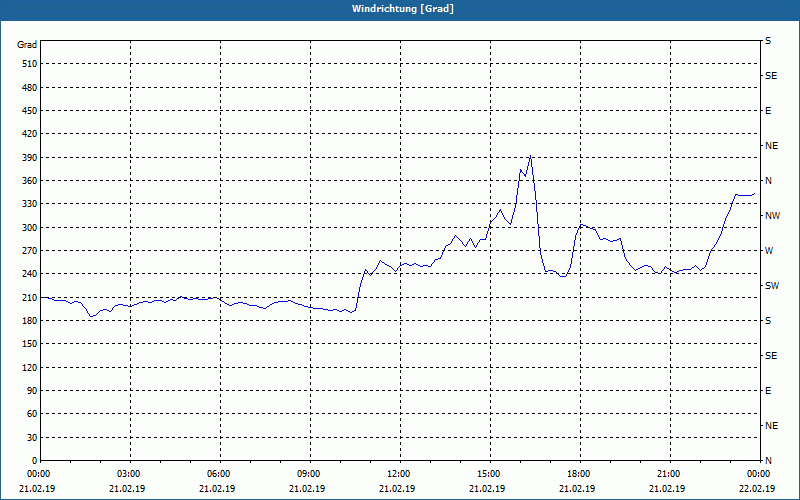
Task: Click the Windrichtung [Grad] chart title
Action: coord(403,9)
